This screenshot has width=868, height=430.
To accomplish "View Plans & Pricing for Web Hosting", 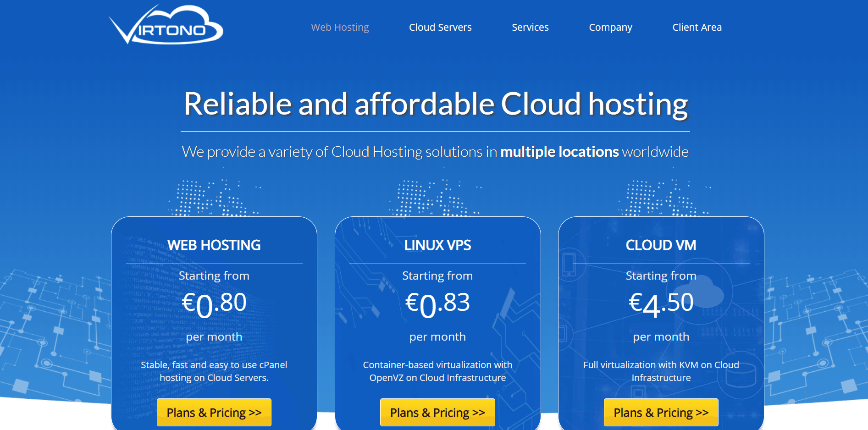I will point(214,413).
